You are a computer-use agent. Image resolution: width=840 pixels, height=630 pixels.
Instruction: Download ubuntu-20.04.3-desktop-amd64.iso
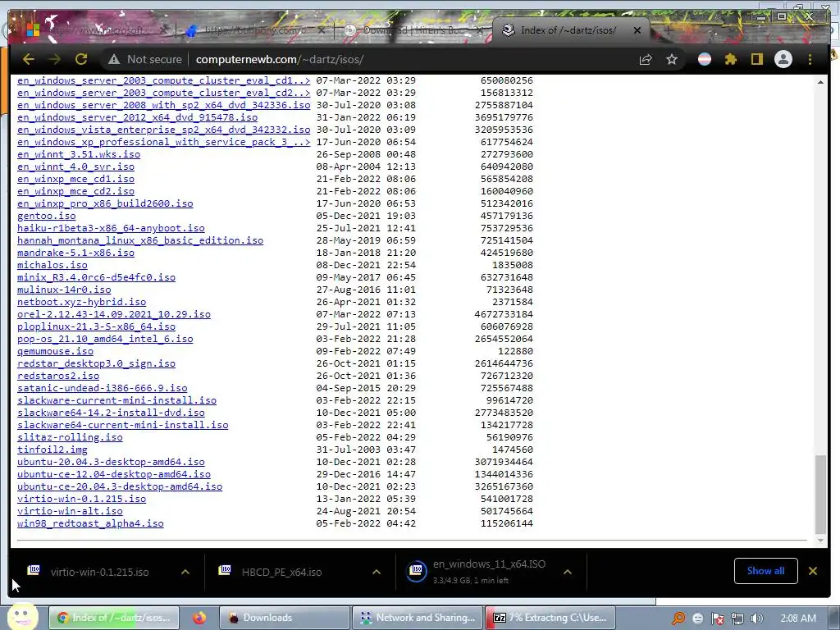(x=111, y=462)
